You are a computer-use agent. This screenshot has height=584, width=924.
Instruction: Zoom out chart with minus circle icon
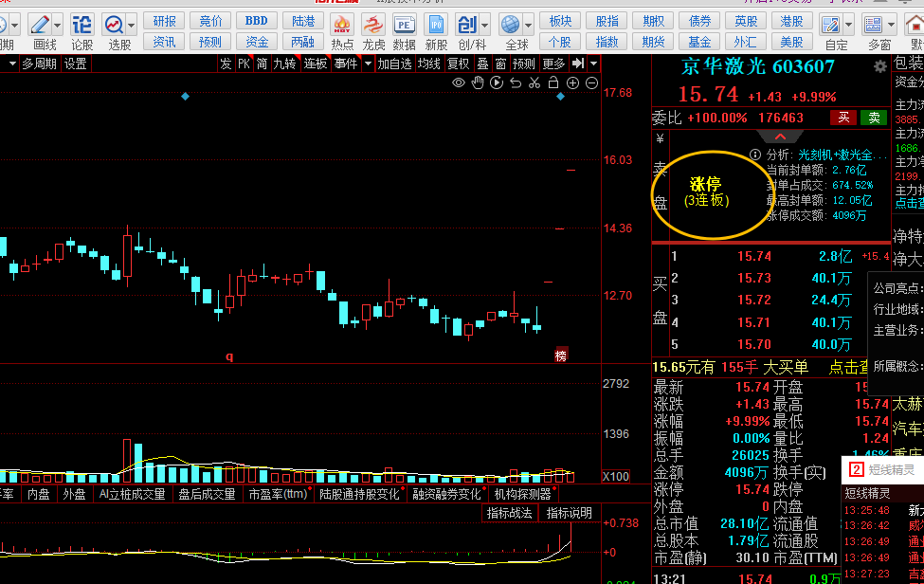point(591,83)
